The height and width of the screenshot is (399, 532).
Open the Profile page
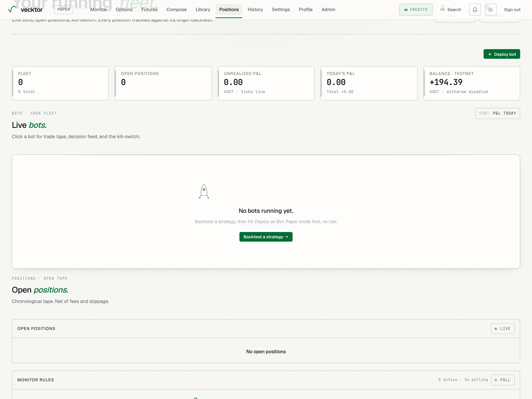pos(306,10)
